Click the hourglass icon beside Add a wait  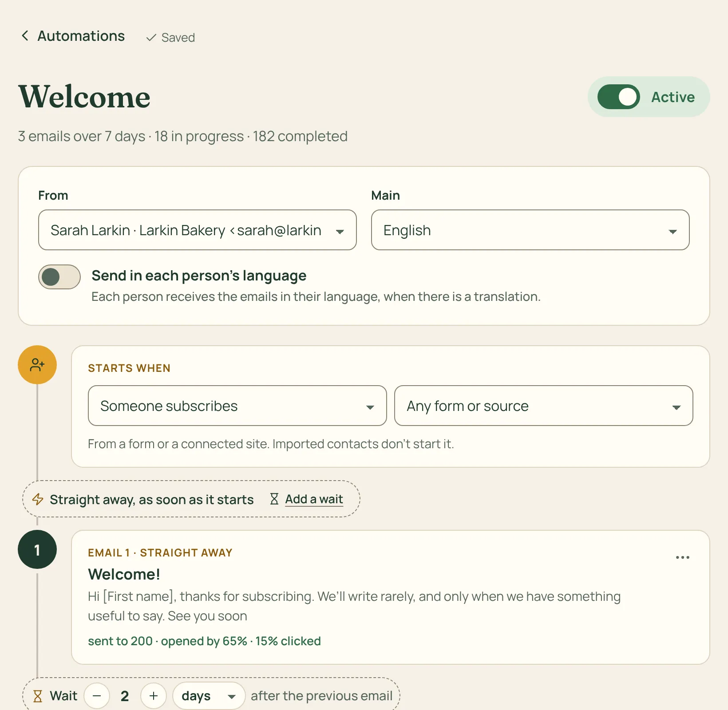click(274, 499)
